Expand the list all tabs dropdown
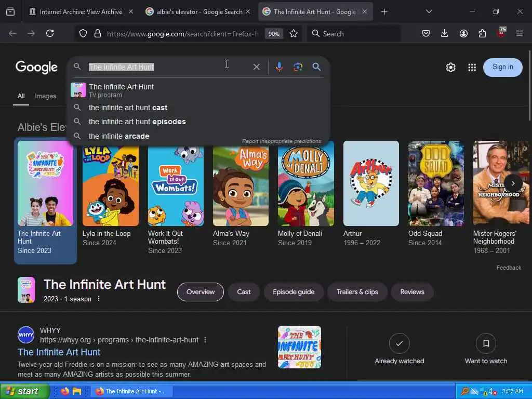The width and height of the screenshot is (532, 399). (429, 11)
